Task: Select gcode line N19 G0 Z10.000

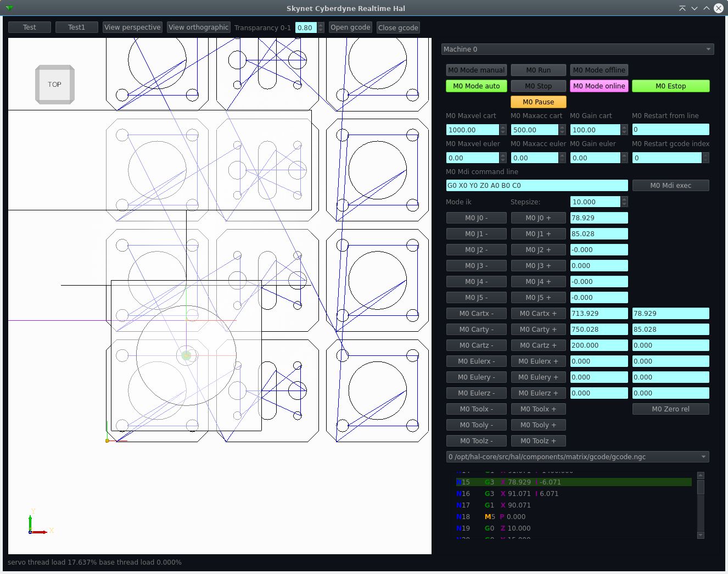Action: pyautogui.click(x=574, y=528)
